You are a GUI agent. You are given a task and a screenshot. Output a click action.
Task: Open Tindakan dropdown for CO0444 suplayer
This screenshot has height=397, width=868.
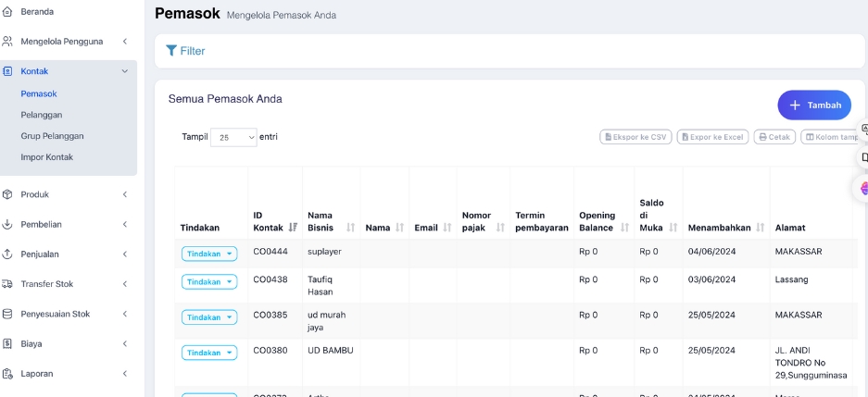[209, 254]
